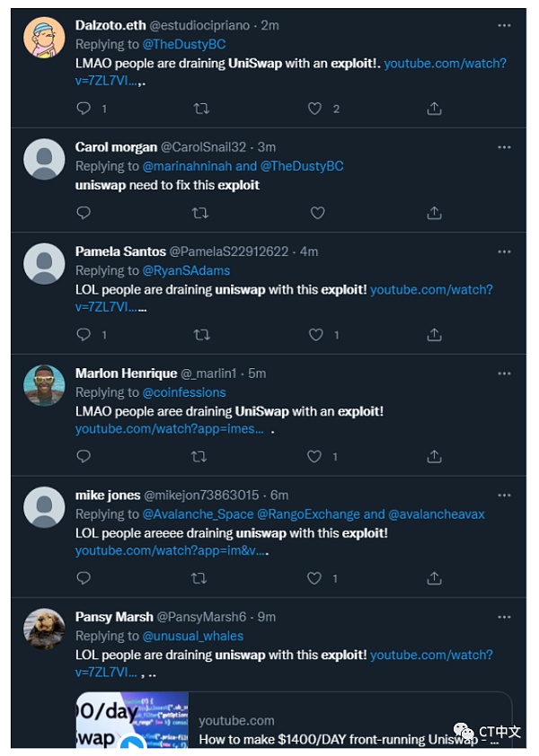This screenshot has height=756, width=539.
Task: Like Pamela Santos's tweet
Action: tap(315, 335)
